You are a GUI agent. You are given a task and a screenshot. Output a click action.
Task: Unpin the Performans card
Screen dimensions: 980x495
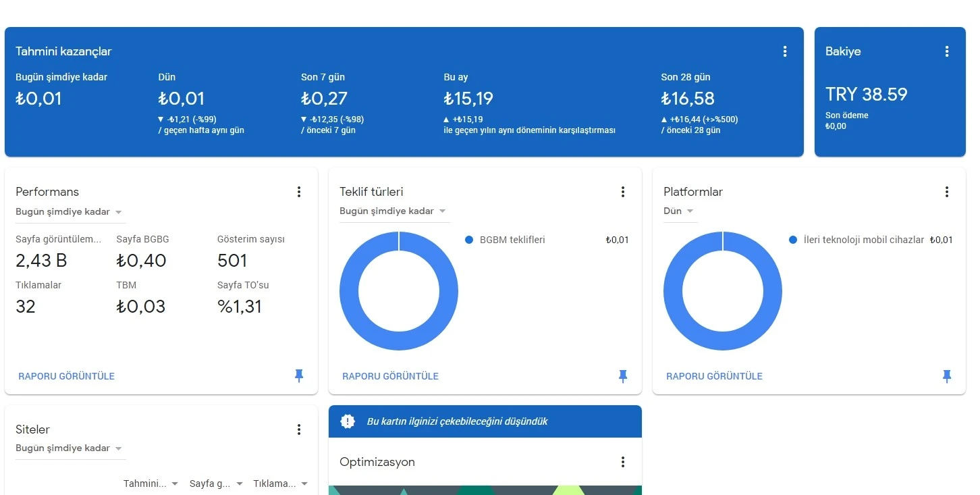(299, 376)
